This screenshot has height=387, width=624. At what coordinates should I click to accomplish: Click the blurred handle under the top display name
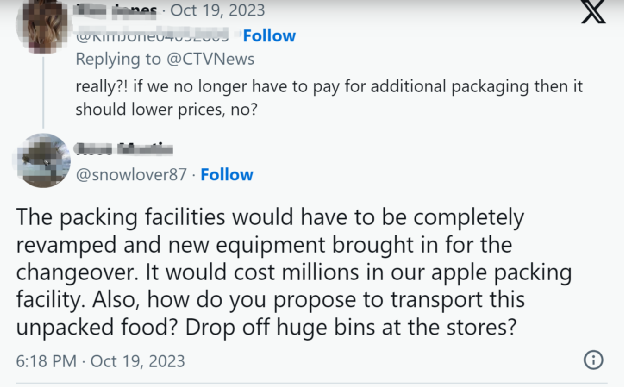pos(152,34)
